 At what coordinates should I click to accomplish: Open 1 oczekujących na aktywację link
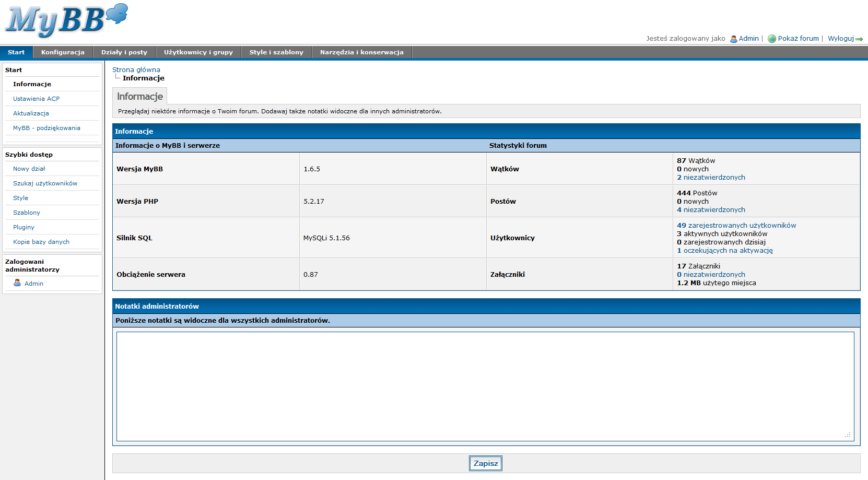(x=725, y=251)
